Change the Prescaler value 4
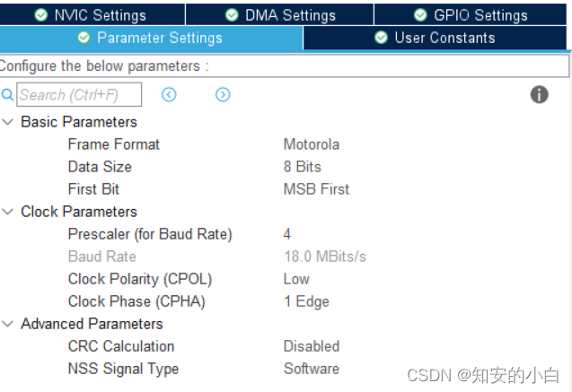The height and width of the screenshot is (392, 572). click(287, 234)
